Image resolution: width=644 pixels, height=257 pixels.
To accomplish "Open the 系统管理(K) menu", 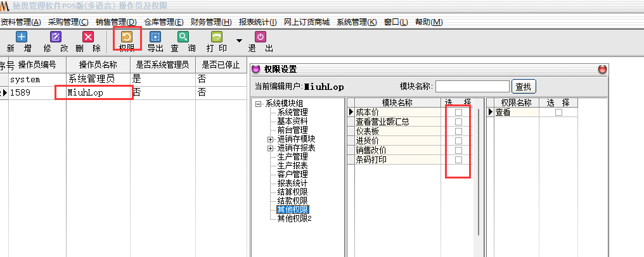I will (356, 22).
